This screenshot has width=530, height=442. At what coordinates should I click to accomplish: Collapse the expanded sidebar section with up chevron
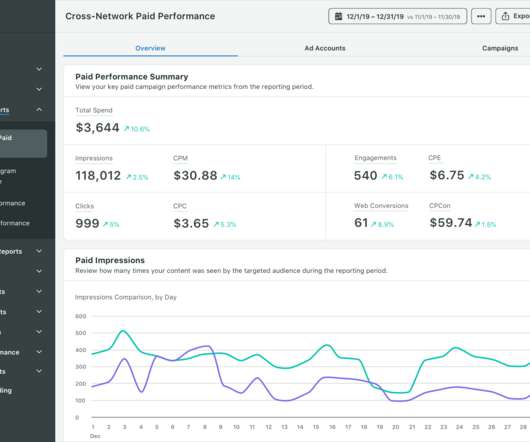click(x=39, y=109)
